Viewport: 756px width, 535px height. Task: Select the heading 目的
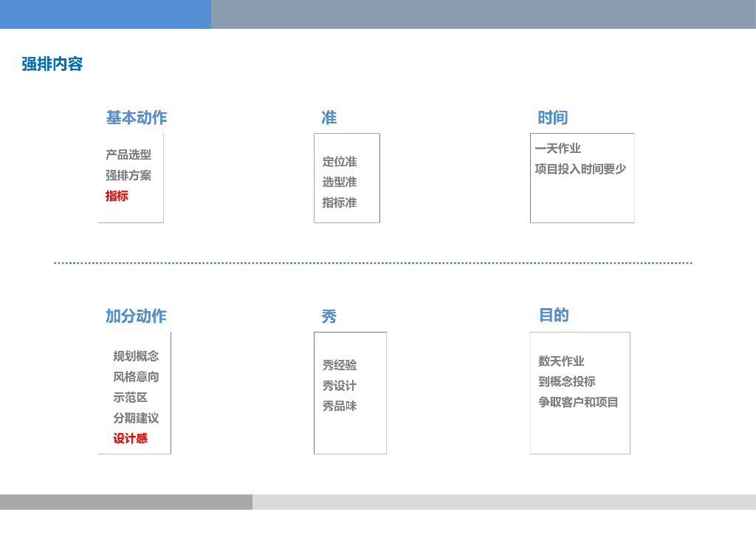[x=554, y=316]
